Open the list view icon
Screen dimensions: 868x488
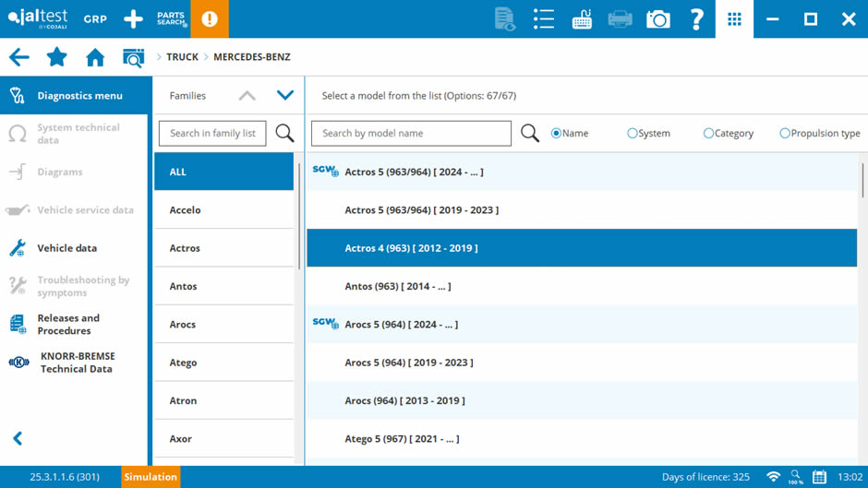click(x=544, y=18)
